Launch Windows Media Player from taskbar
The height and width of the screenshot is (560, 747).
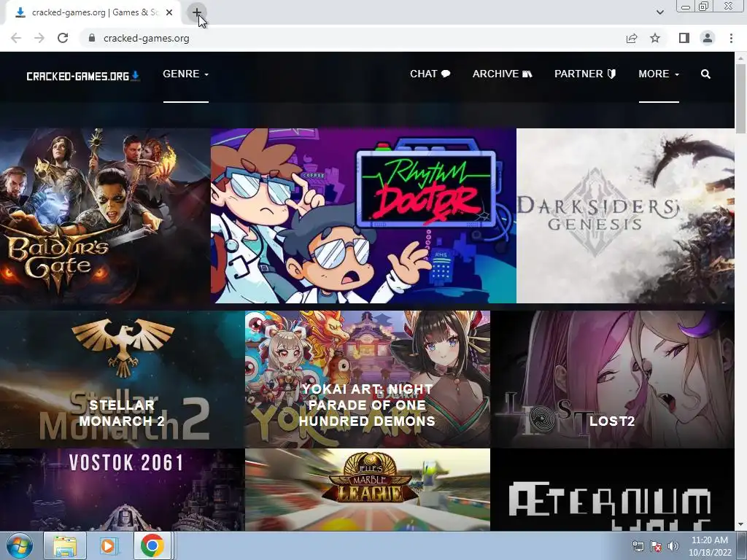[x=108, y=545]
